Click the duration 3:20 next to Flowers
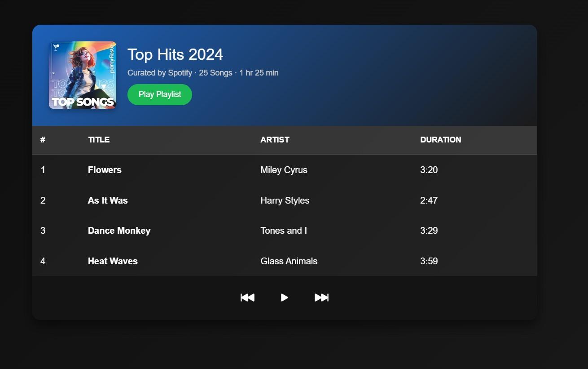 click(x=429, y=170)
